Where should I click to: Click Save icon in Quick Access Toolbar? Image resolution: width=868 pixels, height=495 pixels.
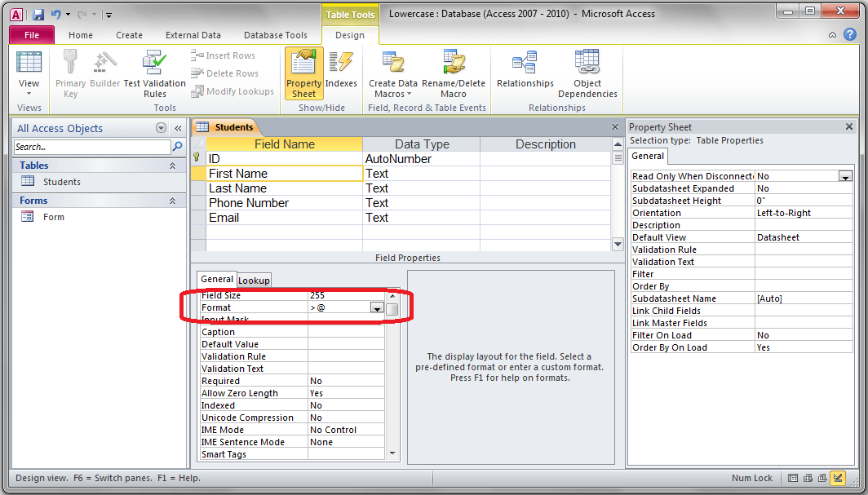pyautogui.click(x=38, y=15)
